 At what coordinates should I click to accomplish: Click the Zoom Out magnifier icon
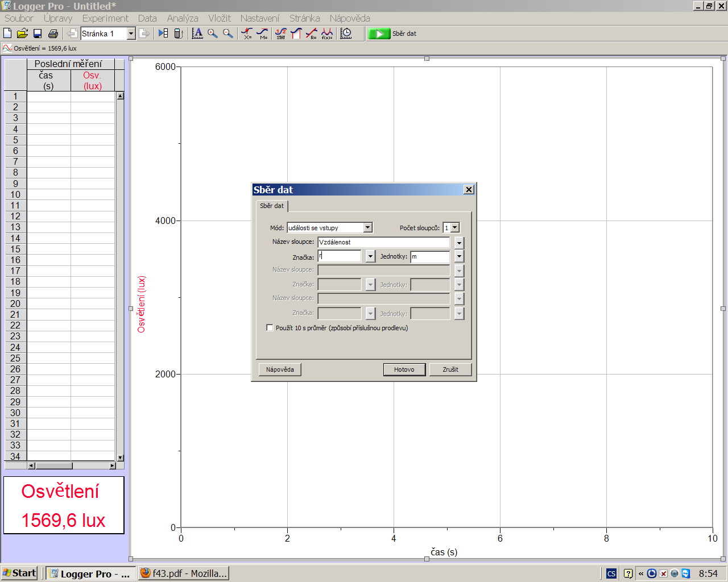click(228, 34)
